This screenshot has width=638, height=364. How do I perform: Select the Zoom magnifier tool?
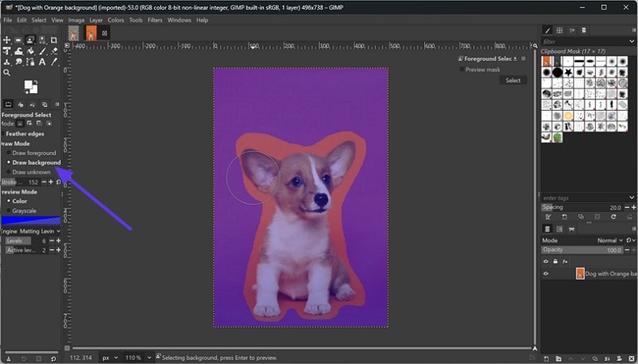[6, 73]
